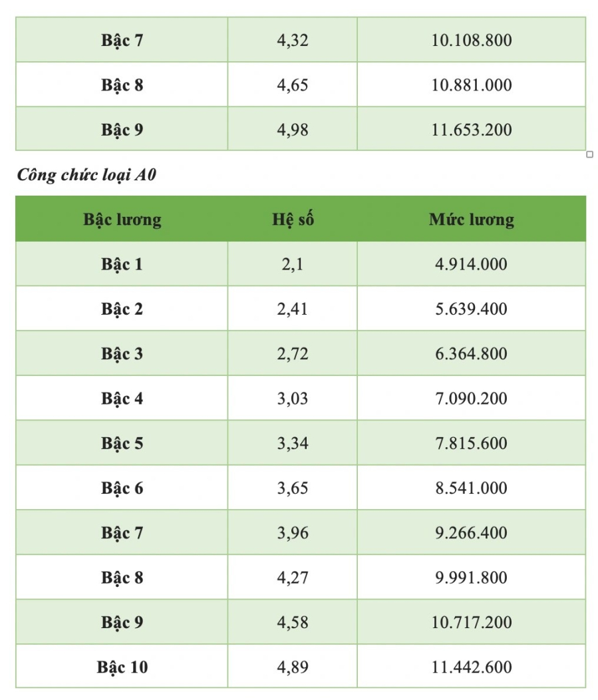Click salary value 7.090.200

[x=471, y=398]
